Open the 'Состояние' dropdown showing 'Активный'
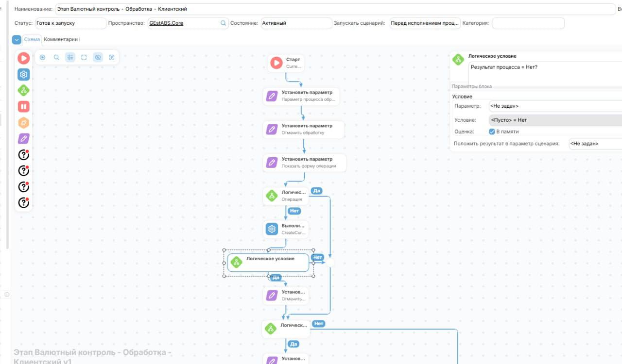The height and width of the screenshot is (364, 622). click(x=295, y=23)
